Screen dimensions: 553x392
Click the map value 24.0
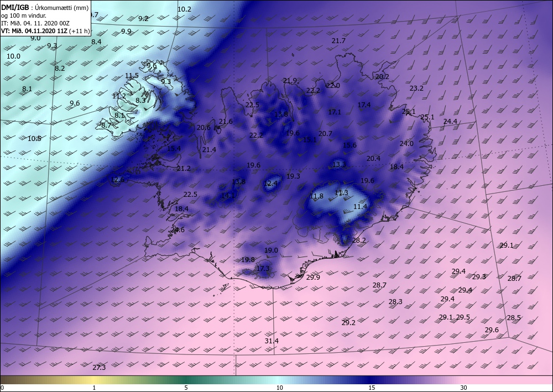406,143
